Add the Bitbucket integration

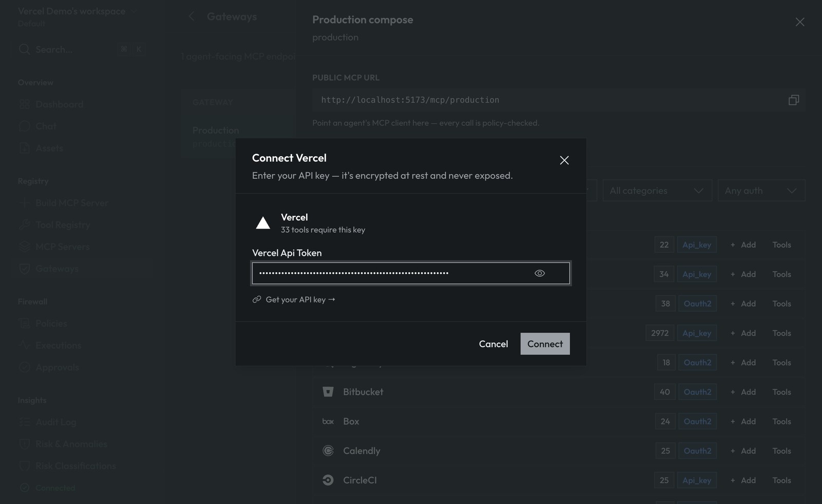[x=743, y=392]
